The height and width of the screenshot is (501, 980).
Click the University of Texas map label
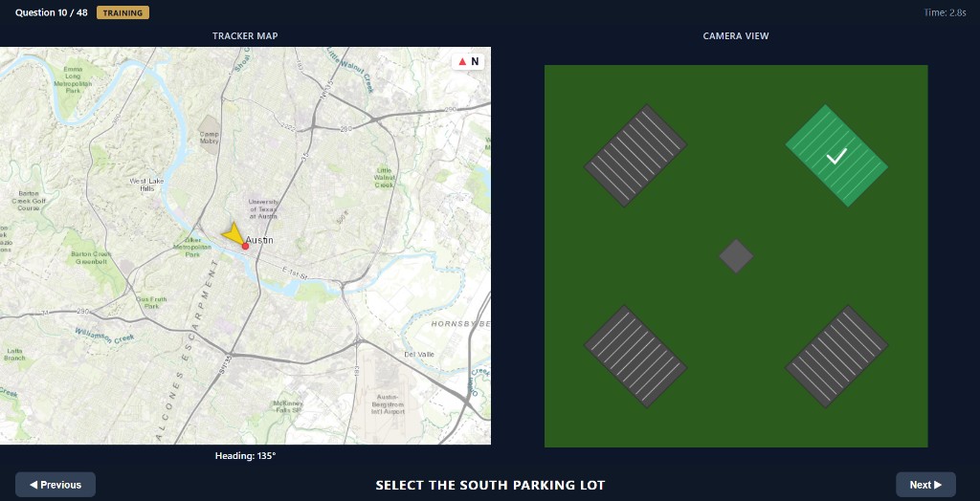click(263, 209)
